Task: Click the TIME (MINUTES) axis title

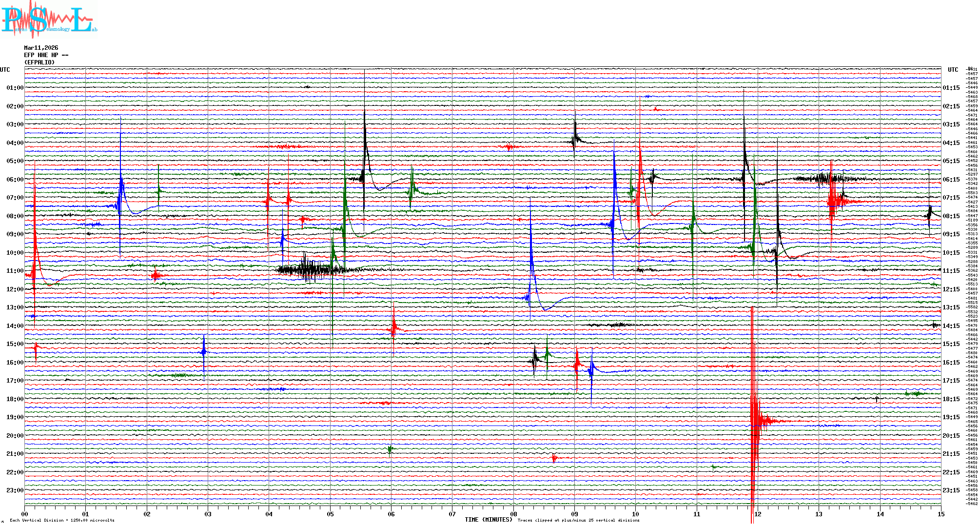Action: (488, 520)
